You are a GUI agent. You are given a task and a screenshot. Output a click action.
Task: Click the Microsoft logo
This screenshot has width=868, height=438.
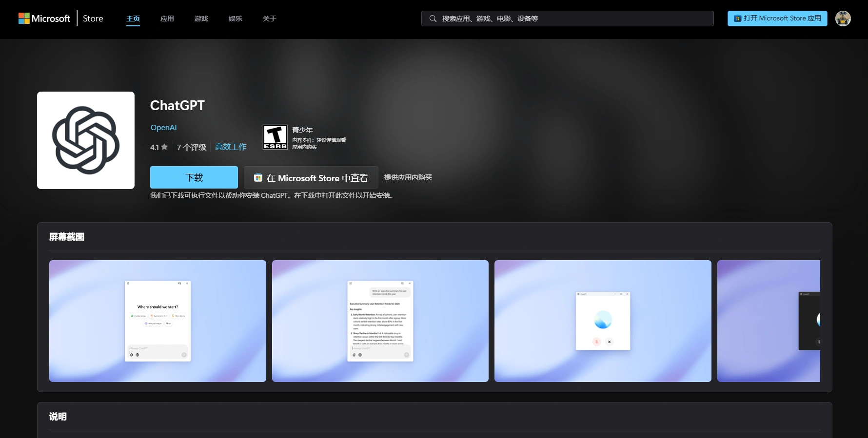coord(44,19)
